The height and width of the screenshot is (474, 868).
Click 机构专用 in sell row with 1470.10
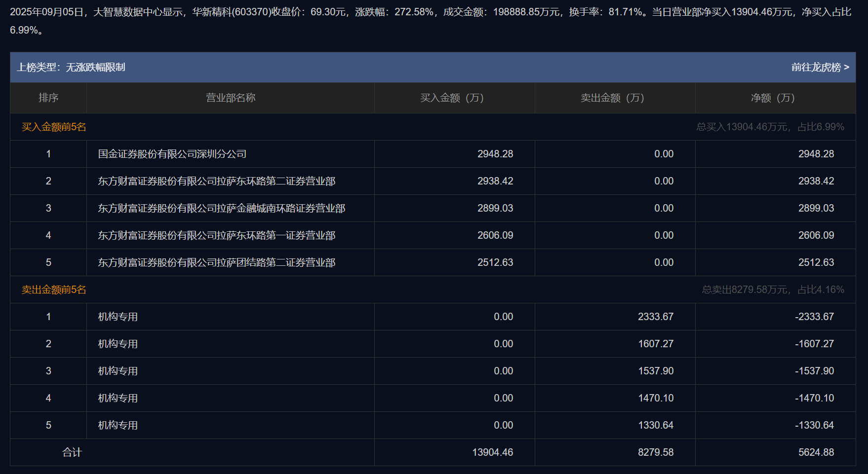[x=118, y=398]
